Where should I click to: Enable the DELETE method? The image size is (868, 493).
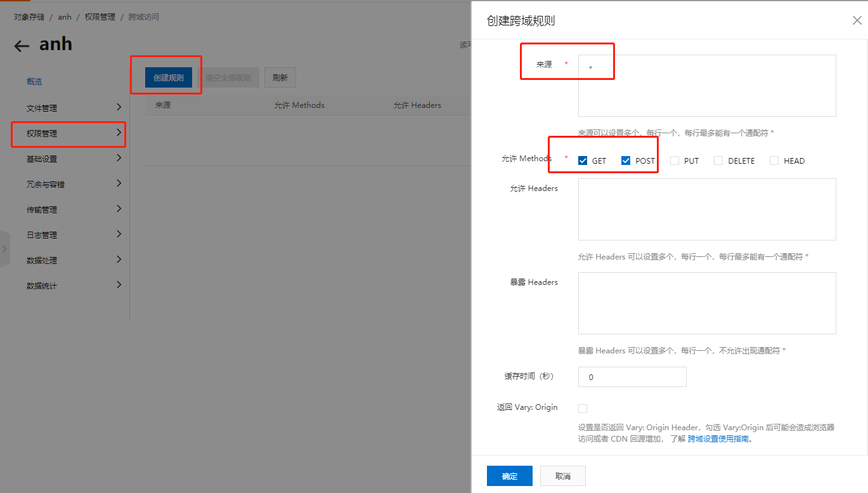tap(718, 160)
